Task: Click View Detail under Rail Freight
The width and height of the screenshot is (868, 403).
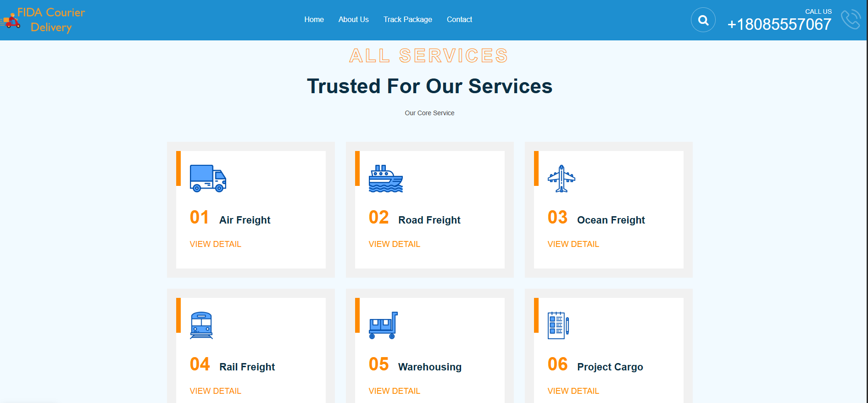Action: point(215,391)
